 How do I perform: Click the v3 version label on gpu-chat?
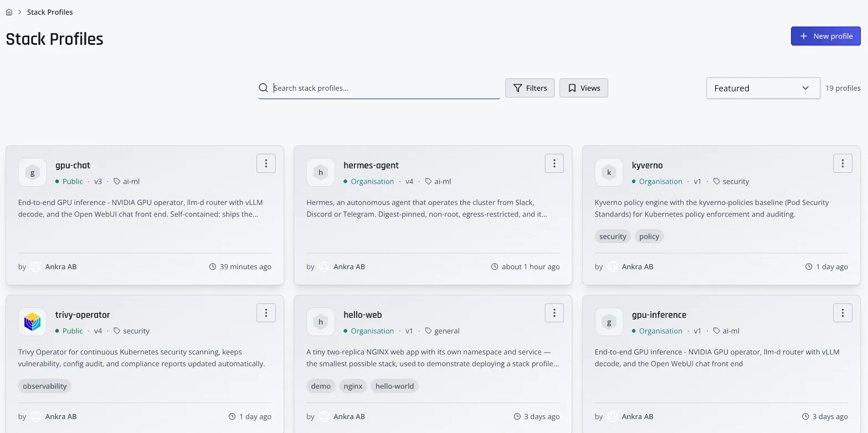[x=98, y=181]
